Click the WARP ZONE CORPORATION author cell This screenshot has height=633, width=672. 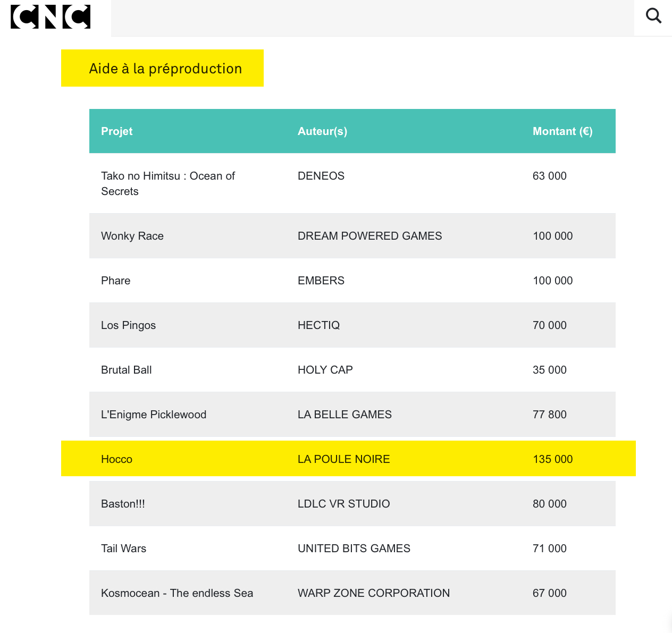[374, 593]
